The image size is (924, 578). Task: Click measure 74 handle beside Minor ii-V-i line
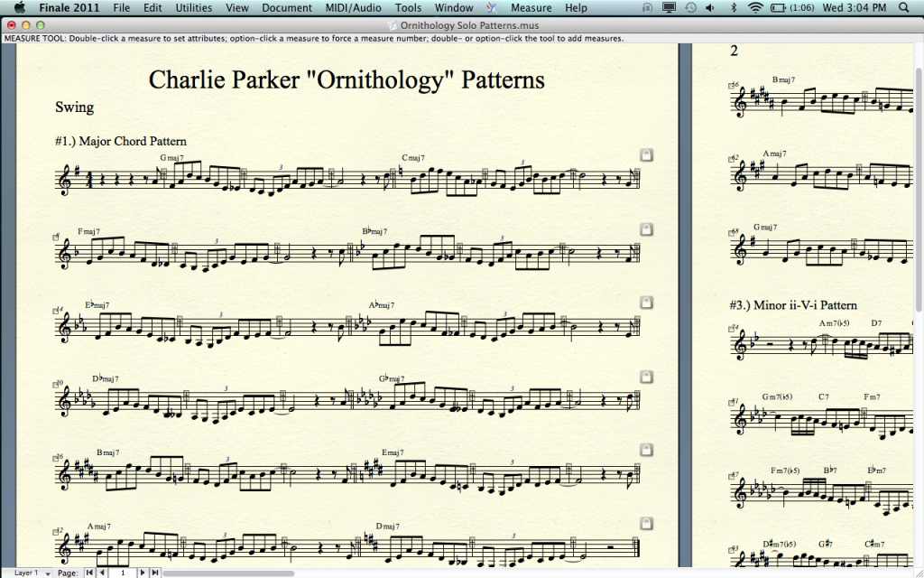pyautogui.click(x=732, y=329)
